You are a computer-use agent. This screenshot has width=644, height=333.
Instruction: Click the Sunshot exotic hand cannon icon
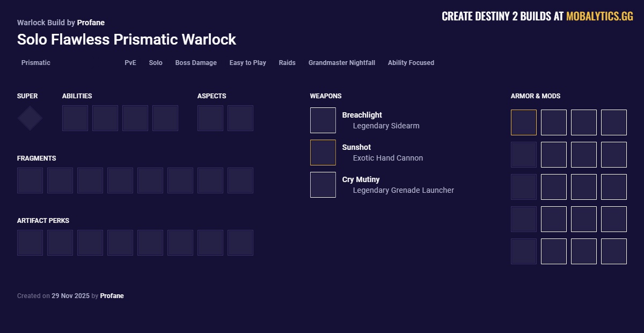coord(323,152)
